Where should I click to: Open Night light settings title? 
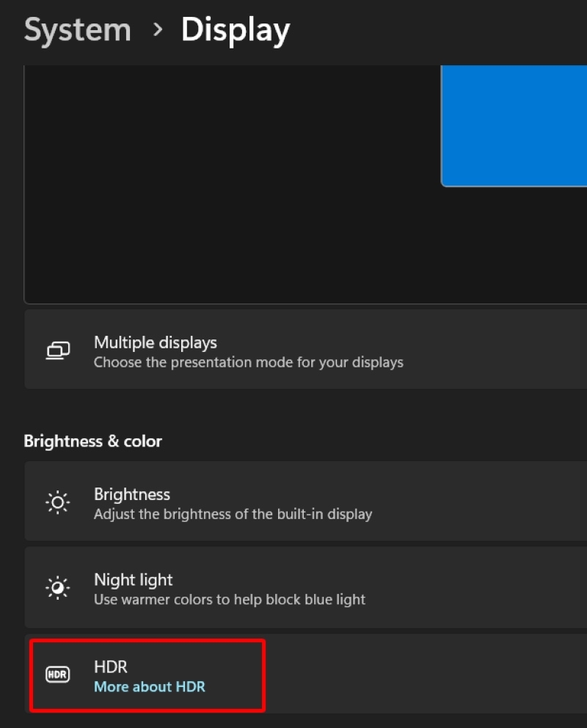[x=133, y=580]
